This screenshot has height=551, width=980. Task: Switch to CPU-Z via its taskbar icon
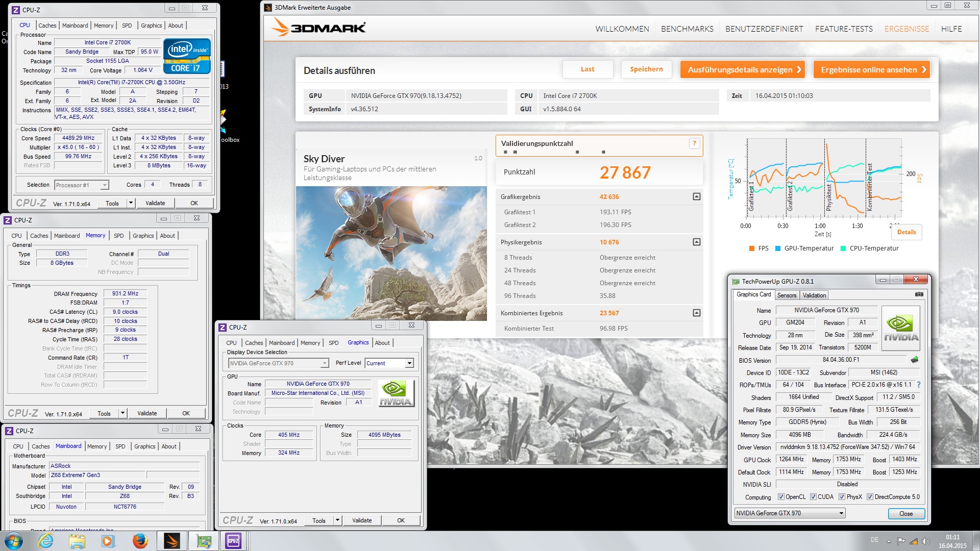(233, 541)
